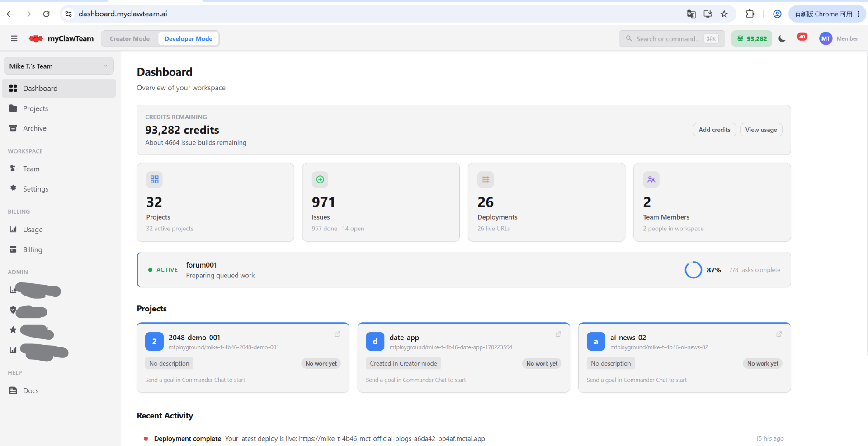
Task: Bookmark this page with the star icon
Action: coord(724,14)
